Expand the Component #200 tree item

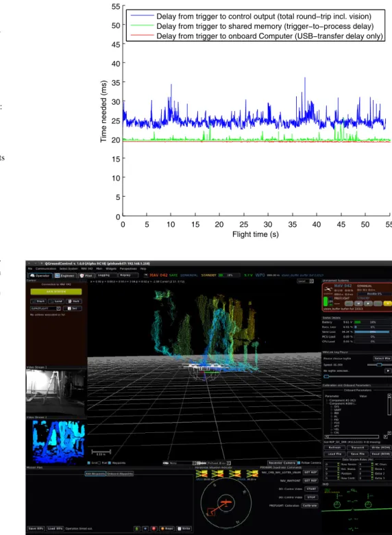[x=343, y=403]
